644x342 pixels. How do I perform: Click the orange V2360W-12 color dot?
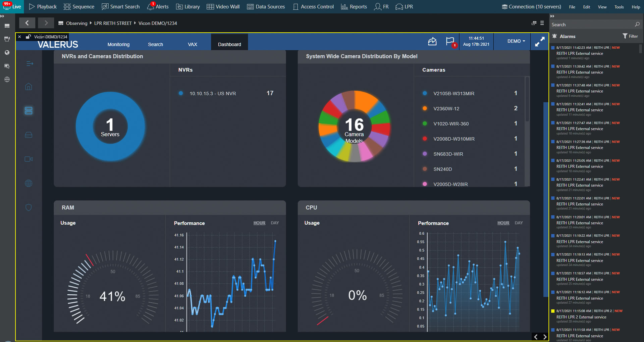pyautogui.click(x=425, y=108)
